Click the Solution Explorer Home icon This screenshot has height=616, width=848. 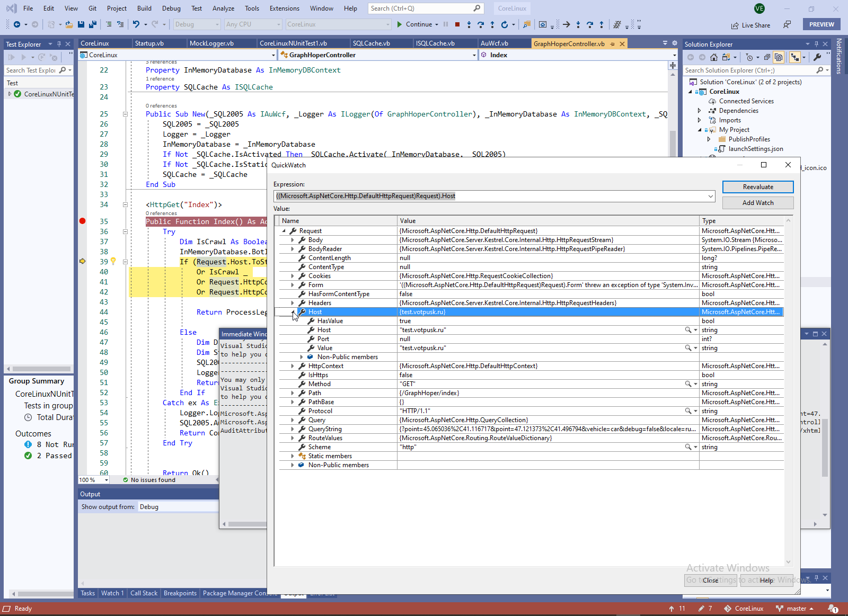(714, 57)
